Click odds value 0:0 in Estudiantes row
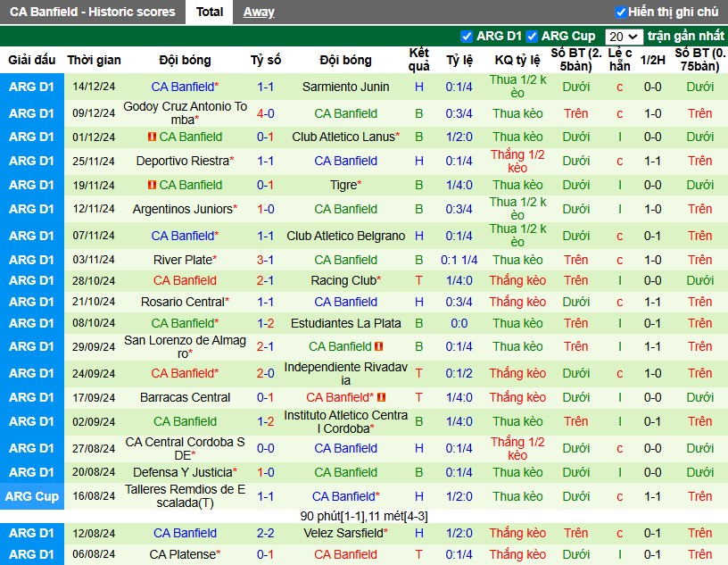The image size is (728, 565). [459, 323]
